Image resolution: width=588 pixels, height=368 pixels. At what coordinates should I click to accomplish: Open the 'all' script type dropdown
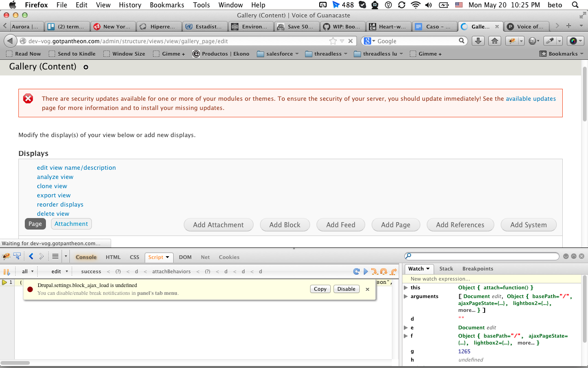pos(28,271)
